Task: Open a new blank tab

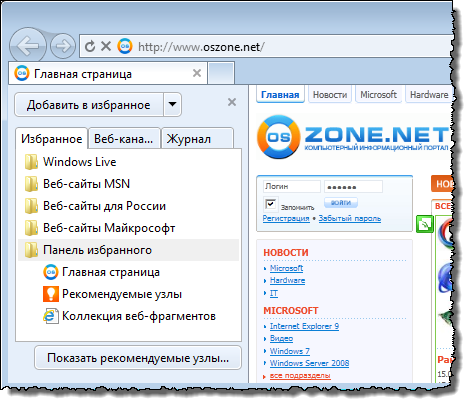Action: point(221,73)
